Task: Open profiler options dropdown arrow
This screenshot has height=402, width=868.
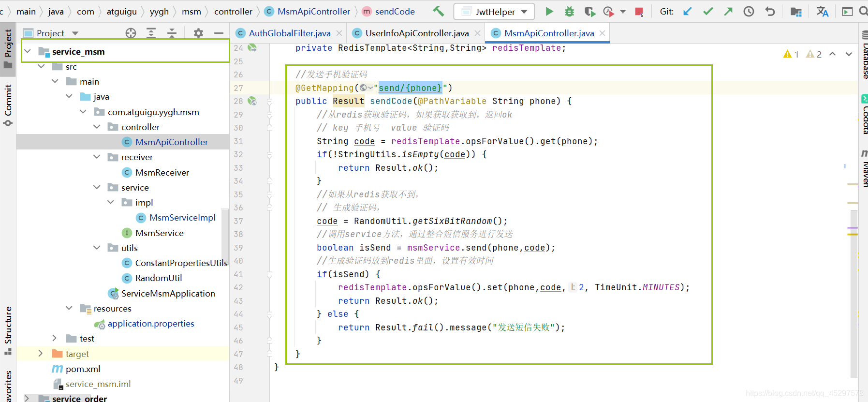Action: [623, 12]
